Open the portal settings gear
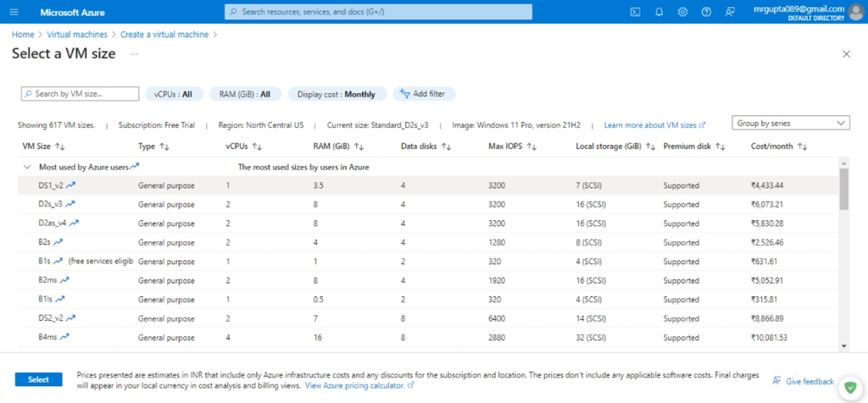The height and width of the screenshot is (403, 868). [682, 12]
